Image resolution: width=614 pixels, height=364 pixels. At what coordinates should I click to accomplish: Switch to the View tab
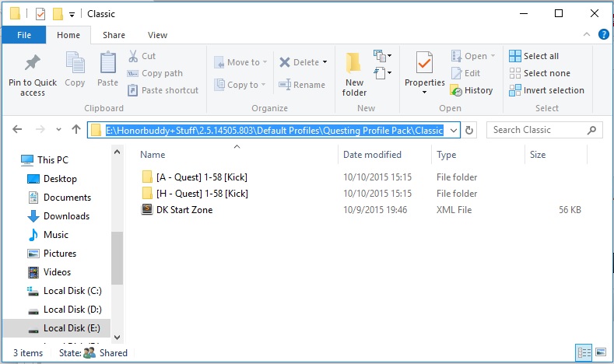tap(157, 35)
